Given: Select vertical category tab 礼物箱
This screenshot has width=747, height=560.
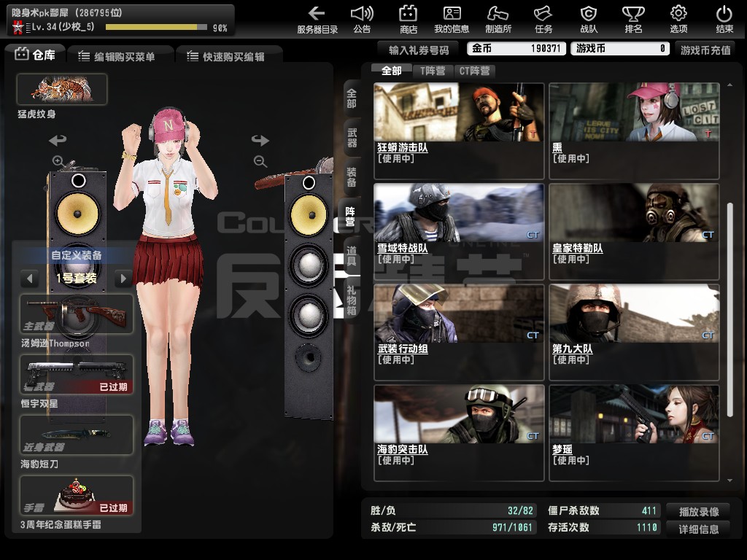Looking at the screenshot, I should pos(352,300).
